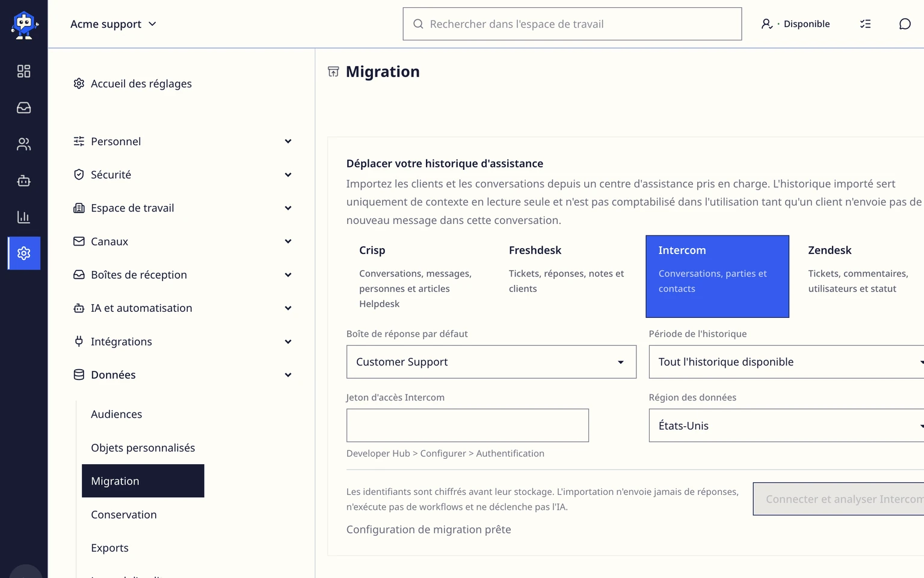Click the envelope icon beside Canaux
This screenshot has width=924, height=578.
pos(79,241)
